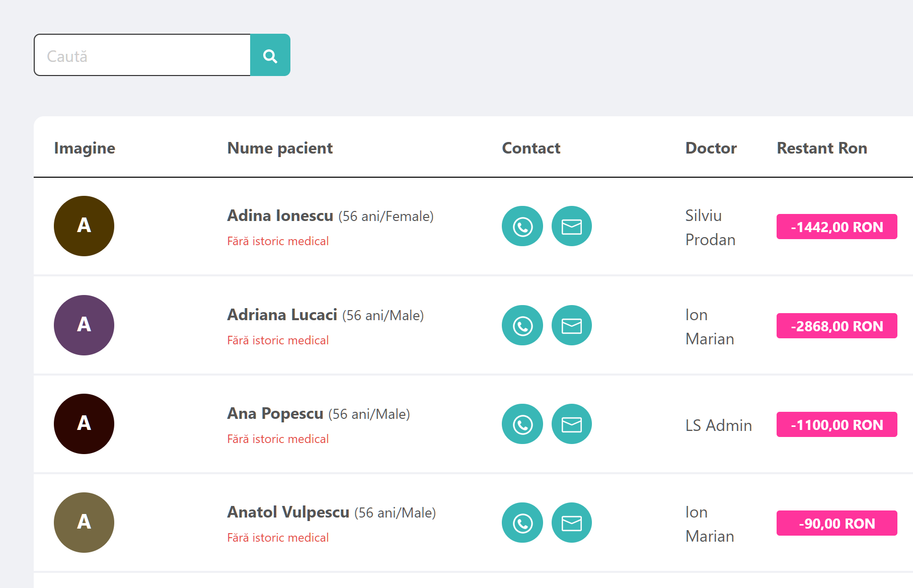913x588 pixels.
Task: Open email icon for Adina Ionescu
Action: [571, 227]
